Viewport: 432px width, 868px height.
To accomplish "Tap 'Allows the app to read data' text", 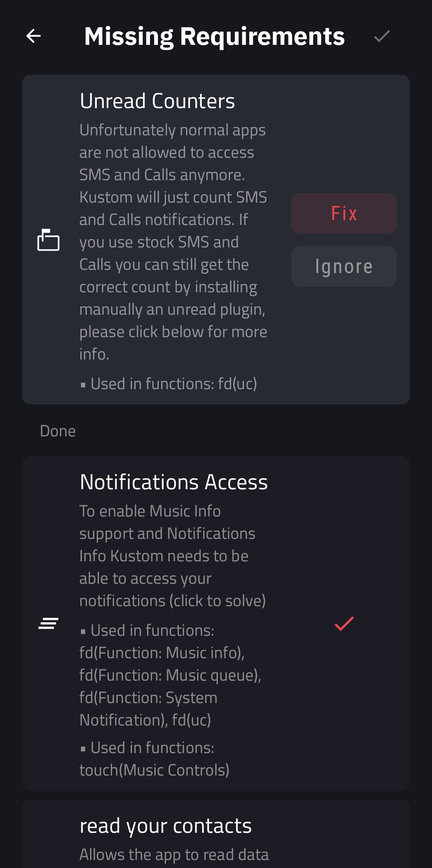I will (174, 854).
